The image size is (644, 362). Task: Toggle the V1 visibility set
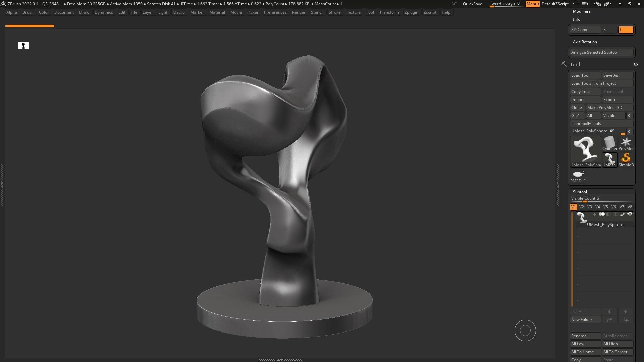pos(574,207)
